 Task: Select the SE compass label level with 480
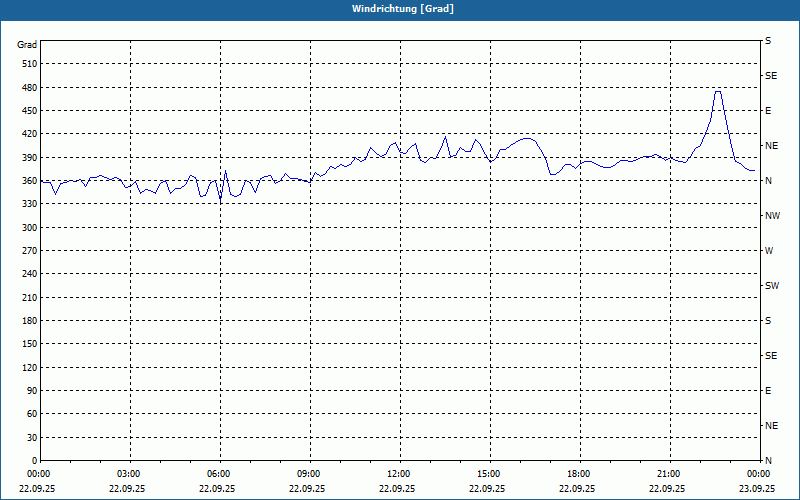click(771, 76)
